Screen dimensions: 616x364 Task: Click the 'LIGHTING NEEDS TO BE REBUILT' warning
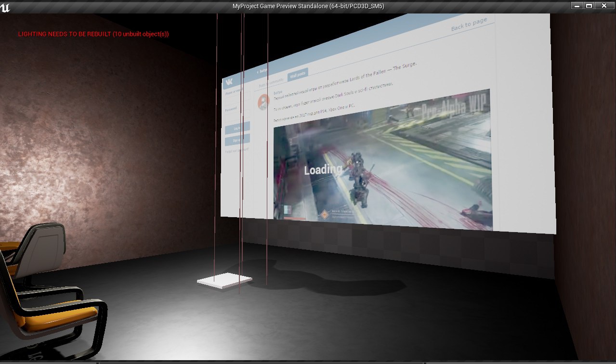click(93, 34)
